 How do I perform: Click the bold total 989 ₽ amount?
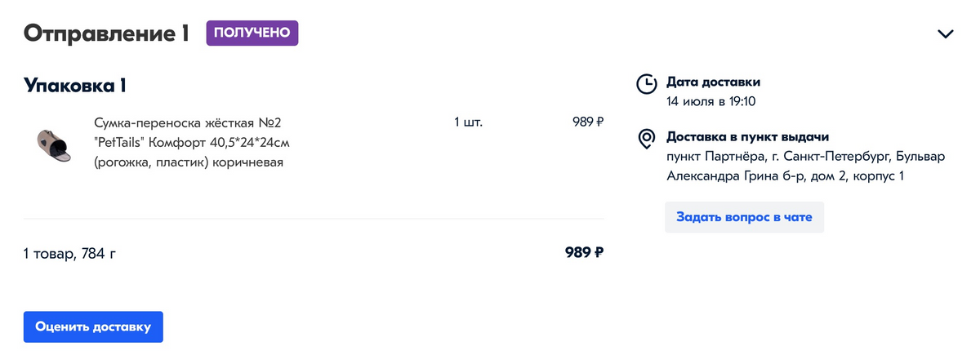584,253
